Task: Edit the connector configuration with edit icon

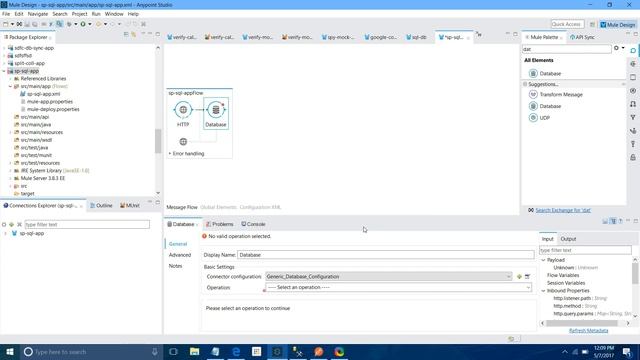Action: coord(527,277)
